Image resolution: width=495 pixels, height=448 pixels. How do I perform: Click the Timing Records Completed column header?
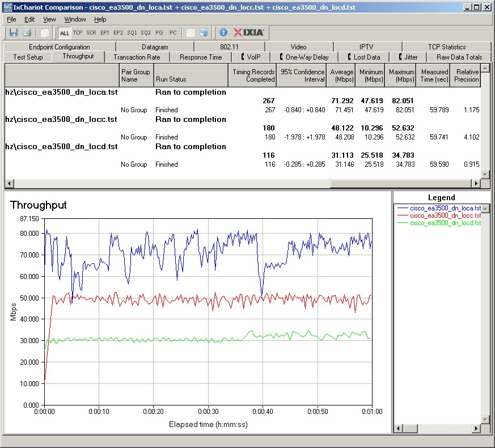[252, 75]
